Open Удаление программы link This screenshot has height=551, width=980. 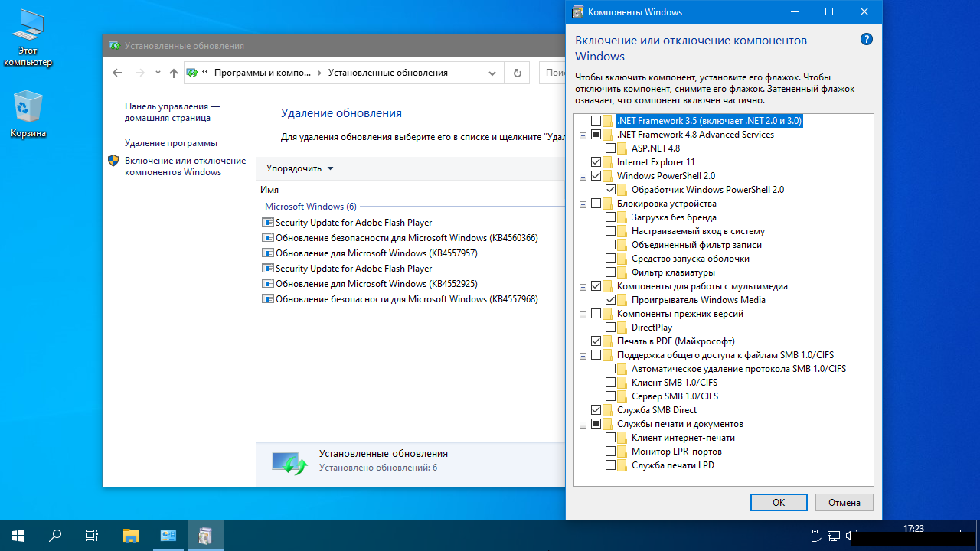(171, 143)
